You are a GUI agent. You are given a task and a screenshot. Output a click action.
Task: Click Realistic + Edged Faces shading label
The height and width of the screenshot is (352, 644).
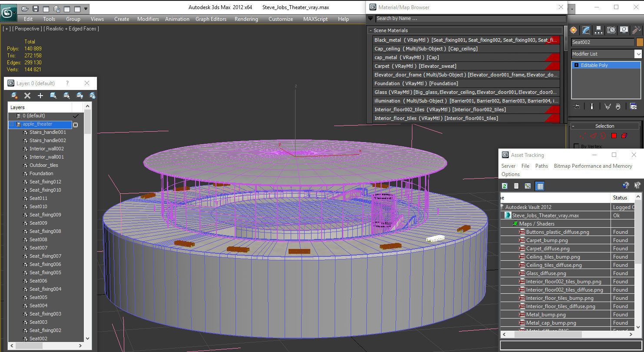pyautogui.click(x=72, y=29)
